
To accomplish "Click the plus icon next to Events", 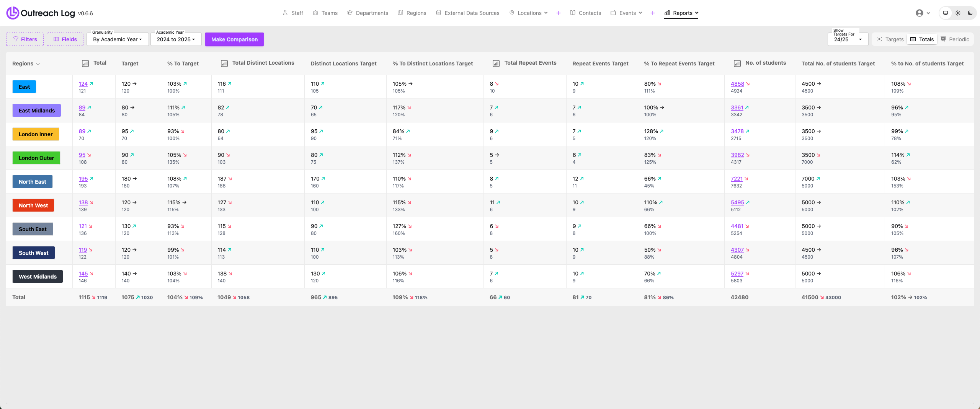I will (653, 13).
